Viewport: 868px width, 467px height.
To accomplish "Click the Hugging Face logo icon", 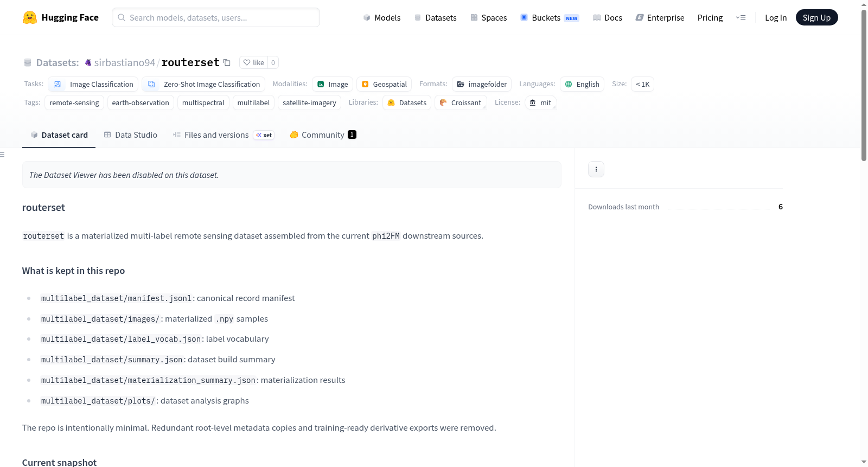I will click(30, 17).
